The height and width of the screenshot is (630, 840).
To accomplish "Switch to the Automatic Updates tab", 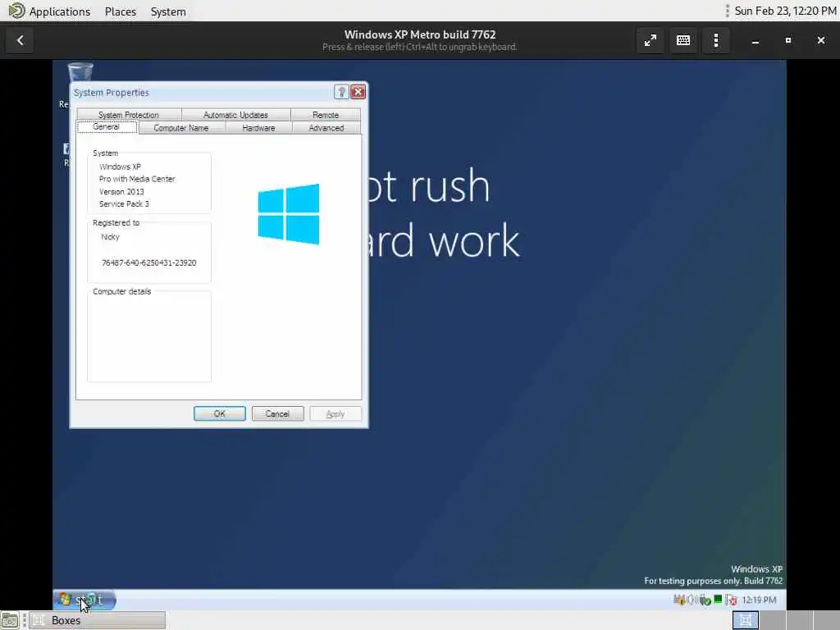I will point(235,115).
